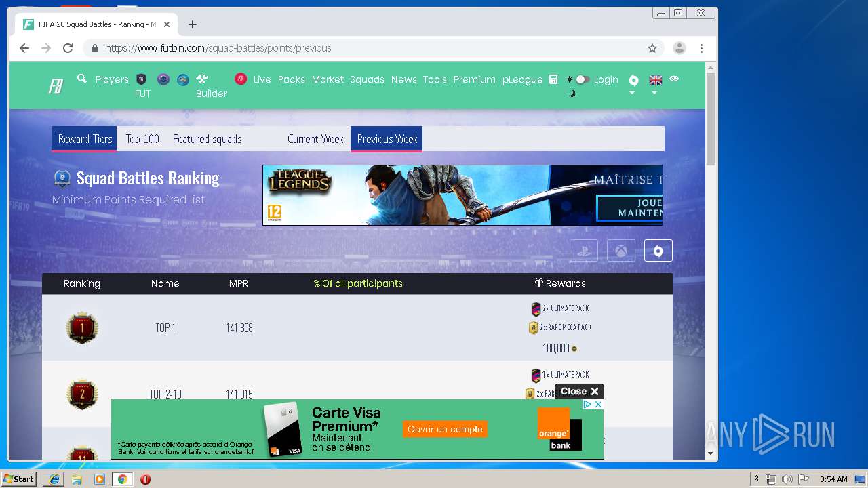Click the TOP 1 MPR value 141,808
The width and height of the screenshot is (868, 488).
tap(239, 328)
